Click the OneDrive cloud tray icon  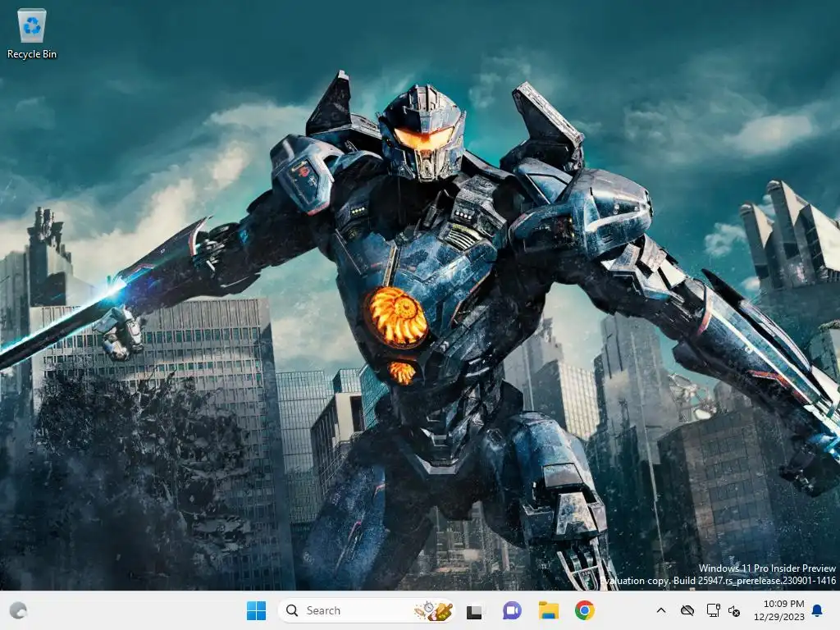(687, 610)
